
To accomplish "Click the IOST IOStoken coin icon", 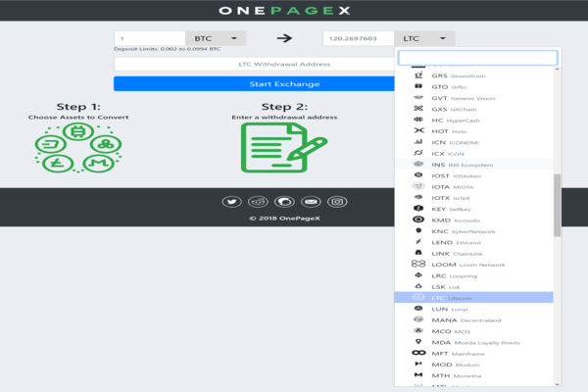I will (418, 175).
